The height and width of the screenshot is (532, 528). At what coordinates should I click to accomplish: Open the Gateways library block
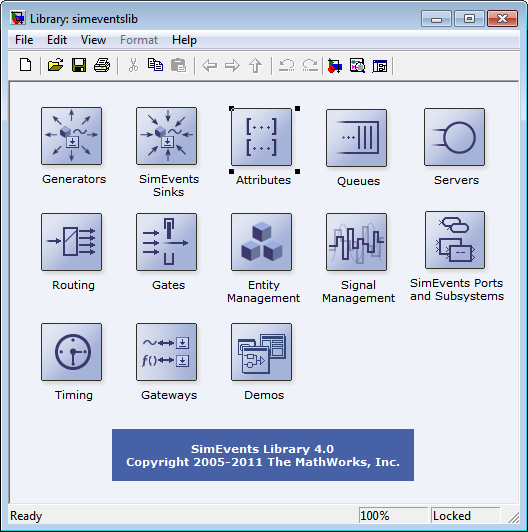tap(166, 352)
